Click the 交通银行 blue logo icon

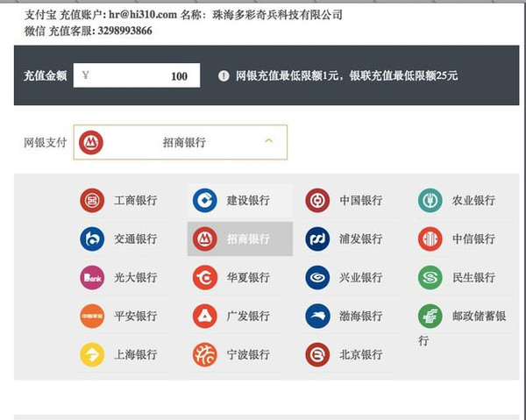click(x=92, y=239)
